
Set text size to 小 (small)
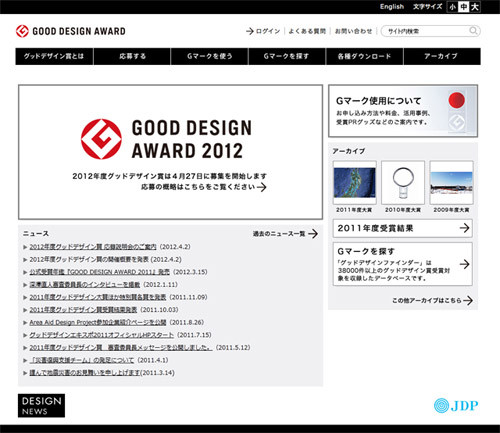tap(452, 7)
